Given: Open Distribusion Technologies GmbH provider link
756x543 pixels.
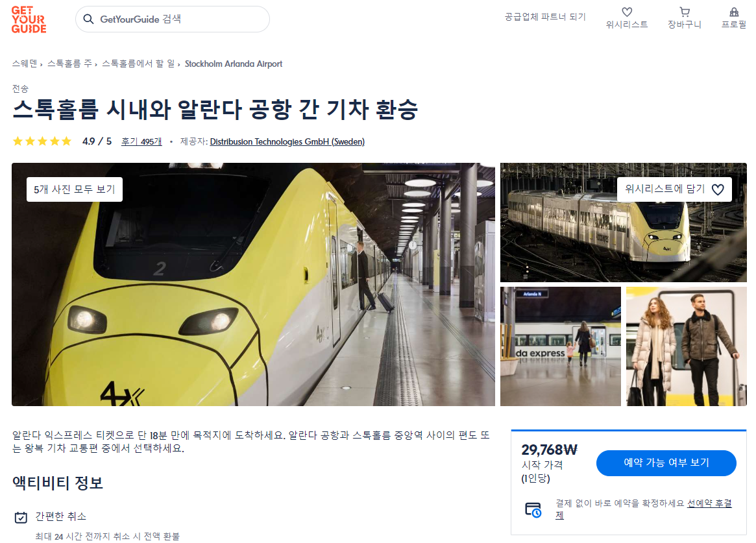Looking at the screenshot, I should [x=287, y=141].
